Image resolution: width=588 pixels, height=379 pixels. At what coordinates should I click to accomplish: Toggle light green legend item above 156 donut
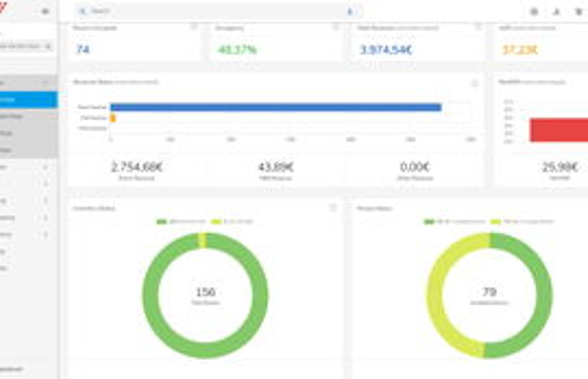click(232, 221)
